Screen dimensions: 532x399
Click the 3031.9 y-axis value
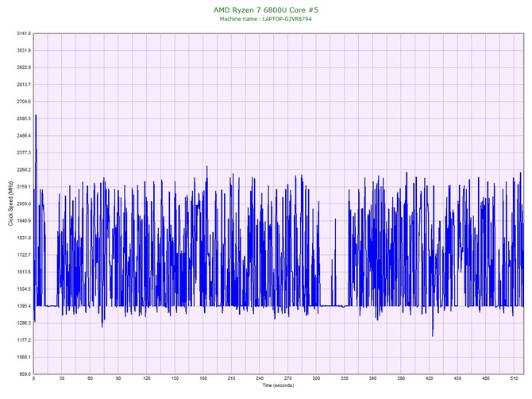tap(24, 50)
